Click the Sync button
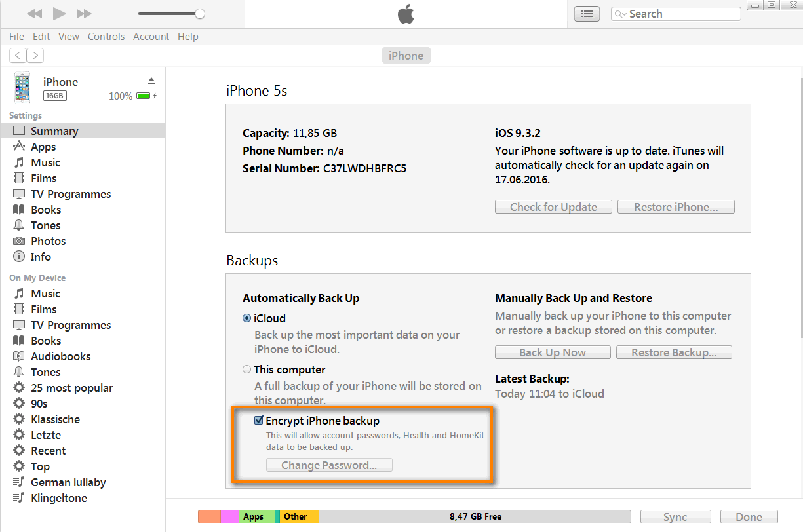803x532 pixels. coord(675,517)
